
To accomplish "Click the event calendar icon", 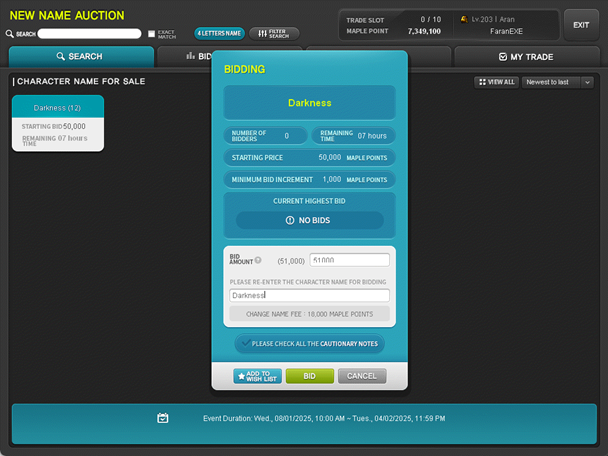I will point(162,418).
